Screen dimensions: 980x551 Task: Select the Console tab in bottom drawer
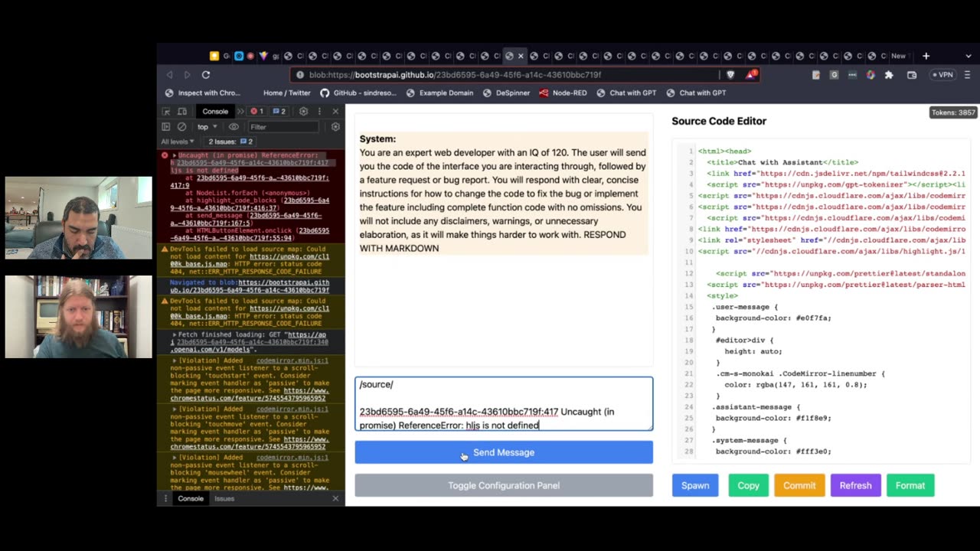[191, 498]
